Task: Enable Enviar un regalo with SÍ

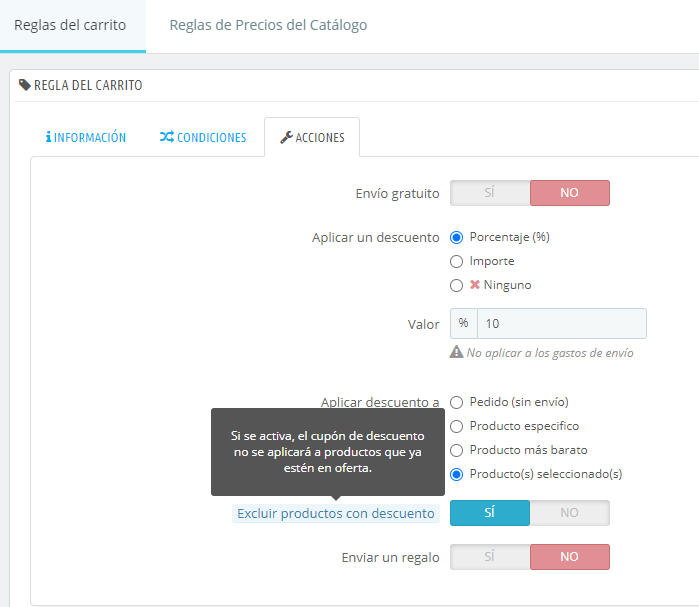Action: [x=490, y=557]
